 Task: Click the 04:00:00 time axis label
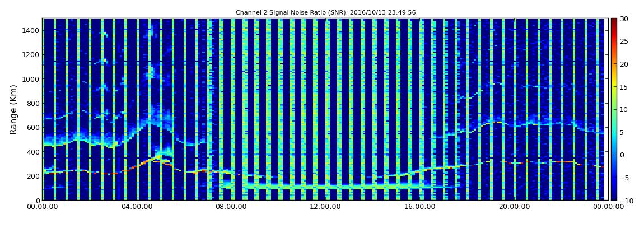tap(136, 207)
